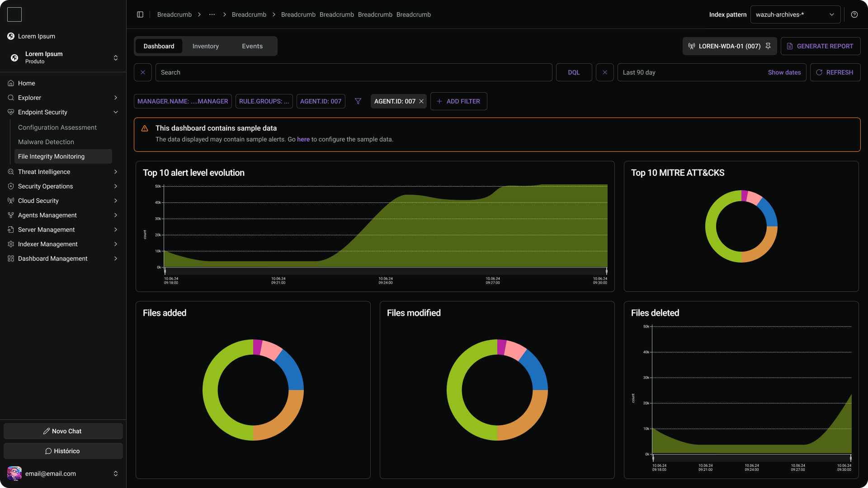Unpin agent LOREN-WDA-01 pin icon
This screenshot has height=488, width=868.
point(768,46)
